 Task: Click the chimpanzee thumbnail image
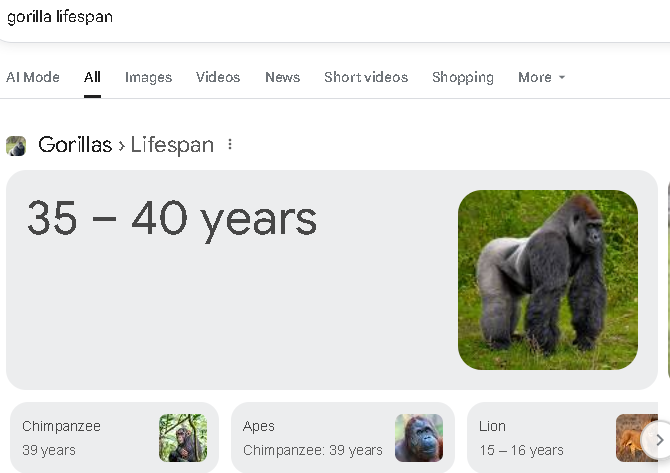pyautogui.click(x=183, y=438)
